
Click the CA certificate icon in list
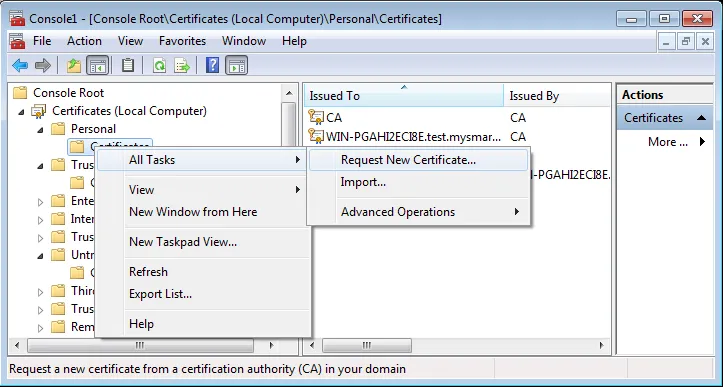[x=316, y=117]
